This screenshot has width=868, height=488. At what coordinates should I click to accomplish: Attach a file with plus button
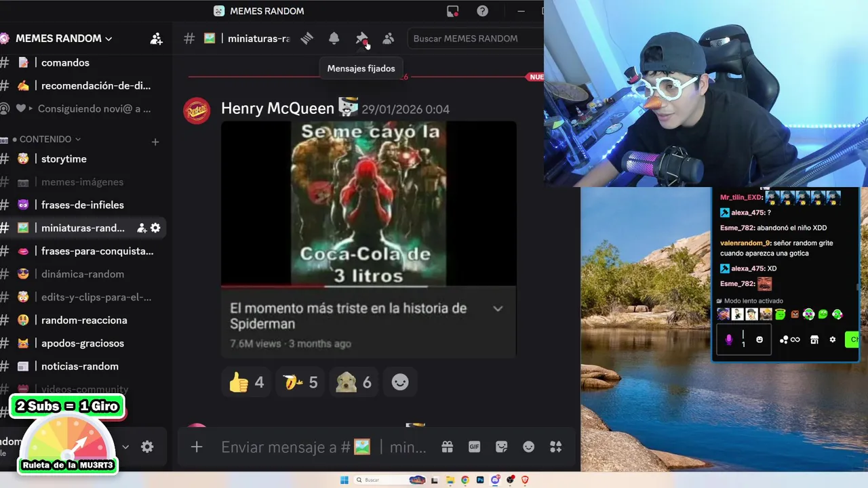[197, 447]
